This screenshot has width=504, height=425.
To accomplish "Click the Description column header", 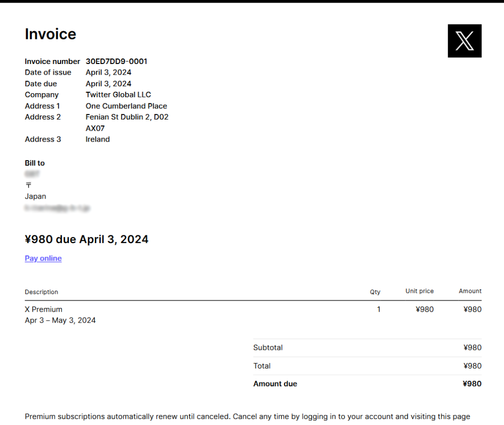I will coord(41,292).
